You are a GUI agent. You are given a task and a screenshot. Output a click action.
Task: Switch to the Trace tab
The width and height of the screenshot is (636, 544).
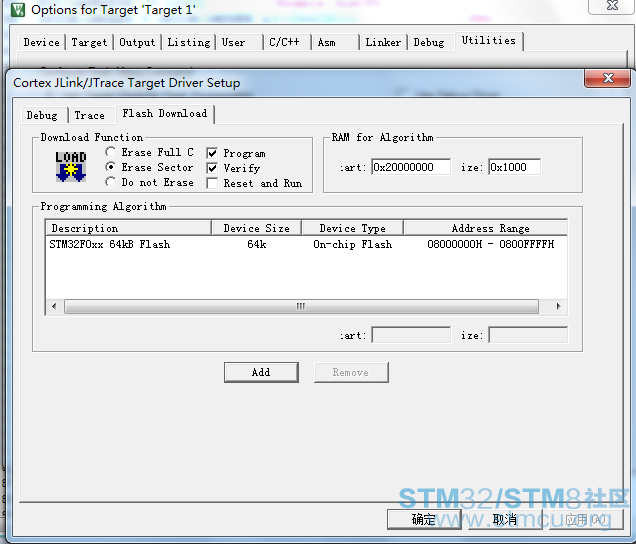point(90,115)
